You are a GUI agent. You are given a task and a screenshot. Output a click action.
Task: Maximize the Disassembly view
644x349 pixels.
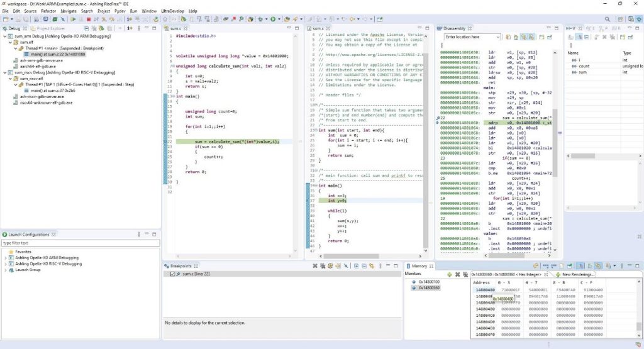557,28
